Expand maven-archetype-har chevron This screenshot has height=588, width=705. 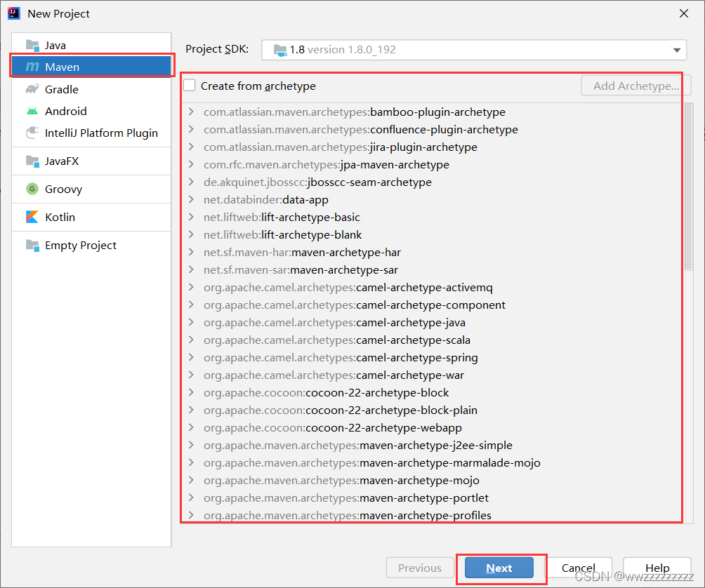point(191,252)
